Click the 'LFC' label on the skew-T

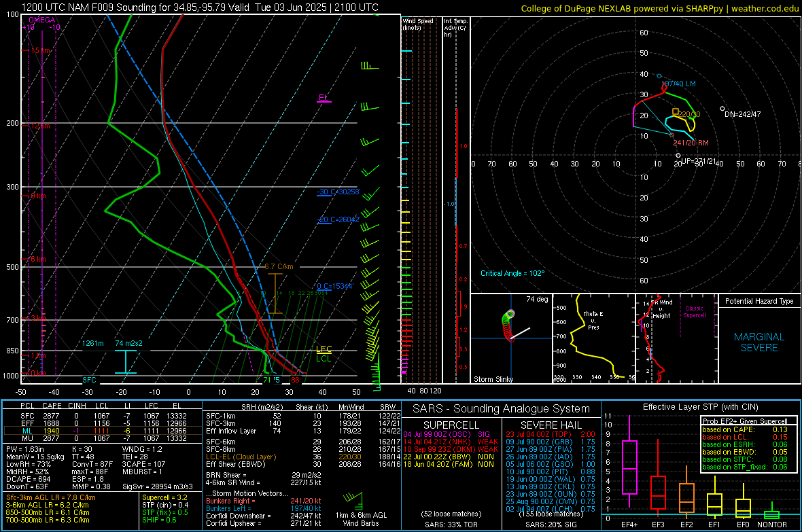[x=324, y=349]
